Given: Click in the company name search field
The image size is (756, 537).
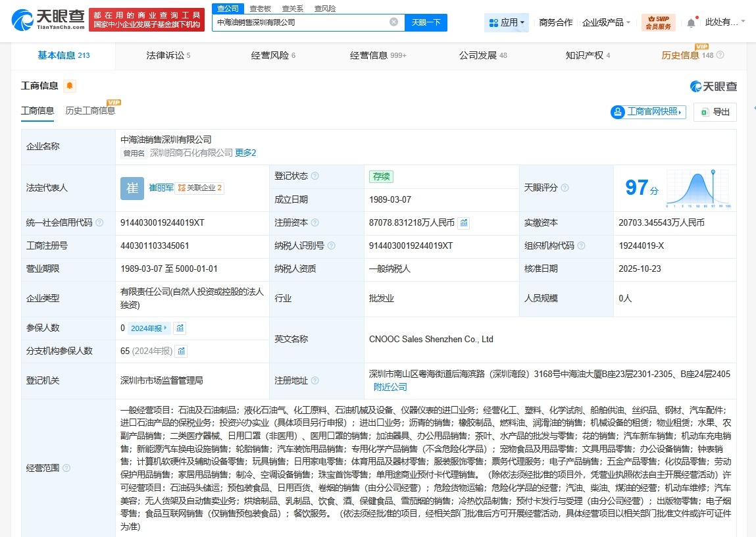Looking at the screenshot, I should coord(296,22).
